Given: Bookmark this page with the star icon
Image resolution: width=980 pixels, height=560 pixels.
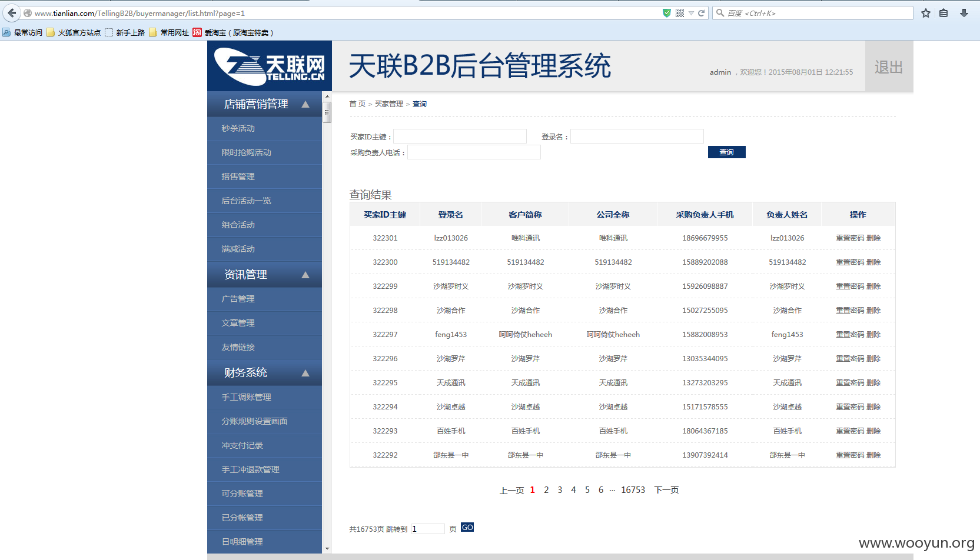Looking at the screenshot, I should click(x=926, y=13).
